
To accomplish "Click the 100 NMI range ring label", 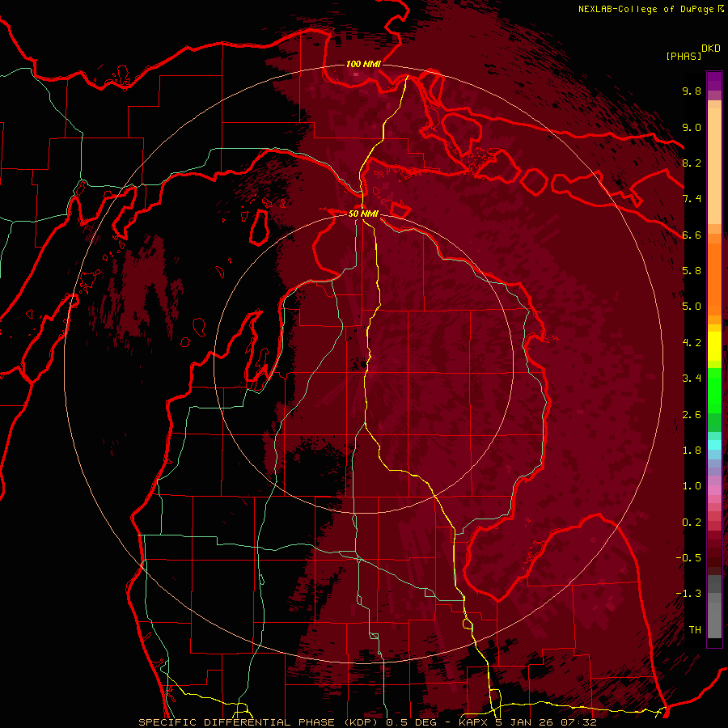I will pos(363,64).
